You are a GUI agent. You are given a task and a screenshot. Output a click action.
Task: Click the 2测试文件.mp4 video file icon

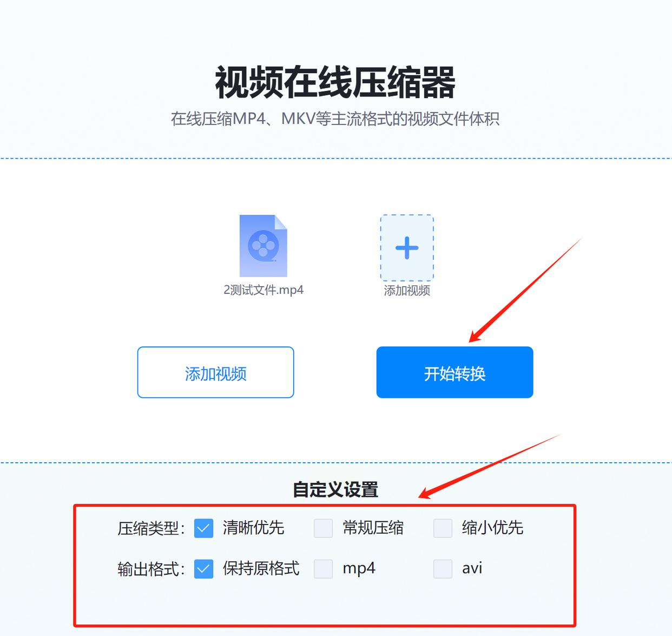tap(263, 246)
